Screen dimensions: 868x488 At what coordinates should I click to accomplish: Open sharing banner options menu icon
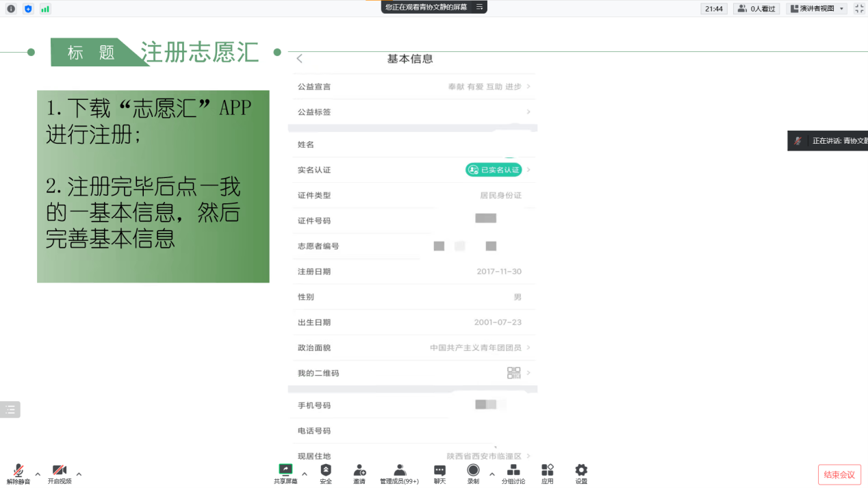coord(479,6)
